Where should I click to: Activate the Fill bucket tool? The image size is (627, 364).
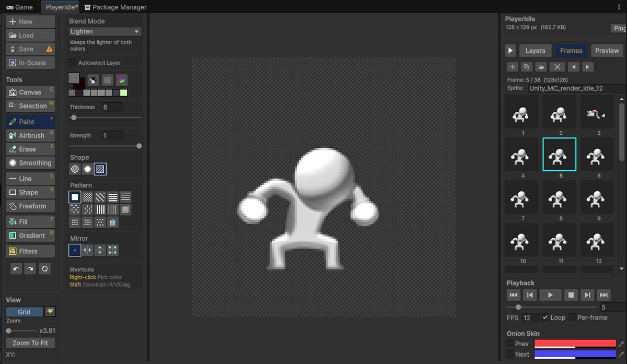pos(30,221)
